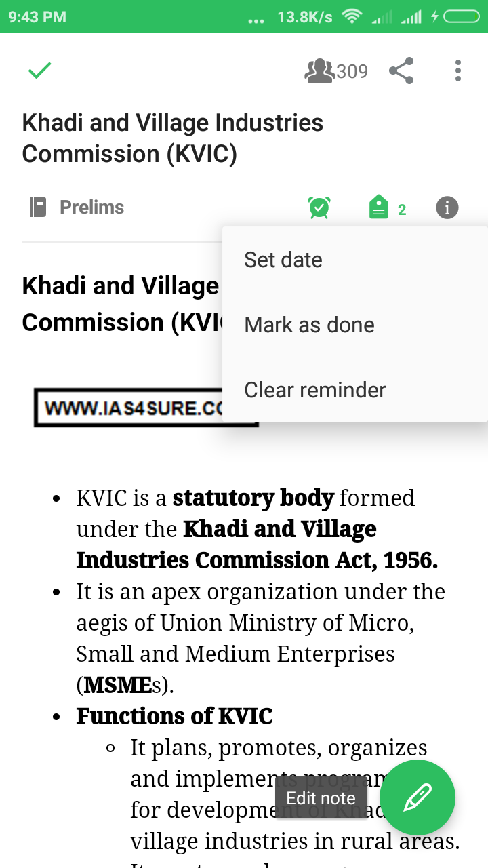
Task: Tap the green pencil edit button
Action: click(418, 797)
